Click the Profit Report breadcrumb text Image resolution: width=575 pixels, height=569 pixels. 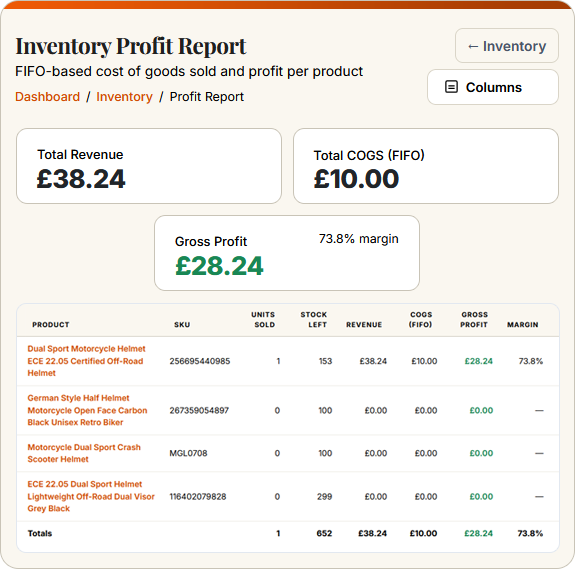click(x=206, y=97)
